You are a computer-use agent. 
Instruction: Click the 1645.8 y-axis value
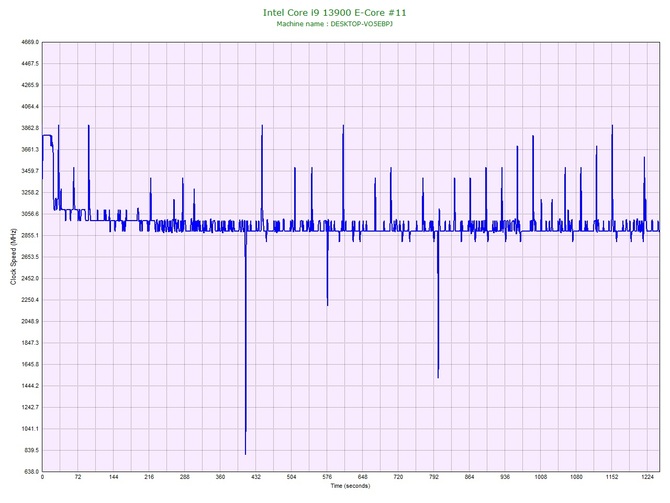click(30, 365)
